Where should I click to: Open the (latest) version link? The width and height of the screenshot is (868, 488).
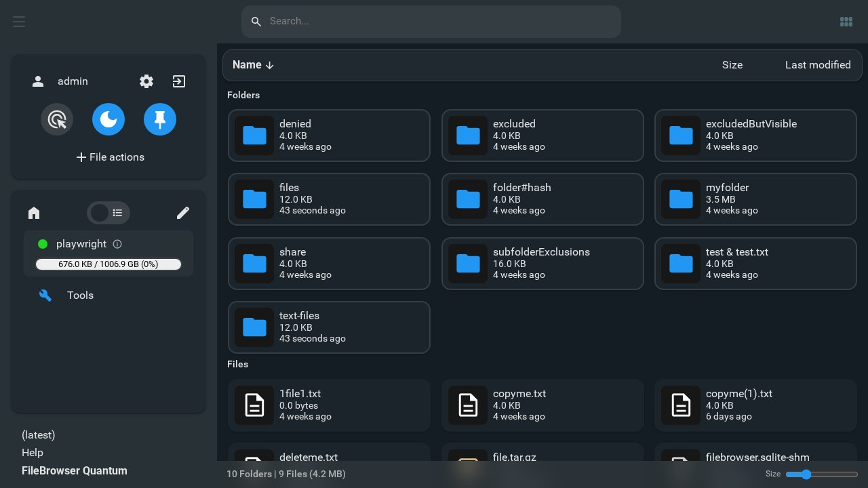click(x=39, y=435)
